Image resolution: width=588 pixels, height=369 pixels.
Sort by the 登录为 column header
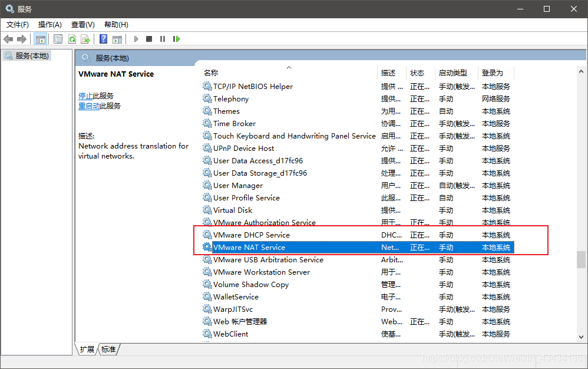[495, 73]
